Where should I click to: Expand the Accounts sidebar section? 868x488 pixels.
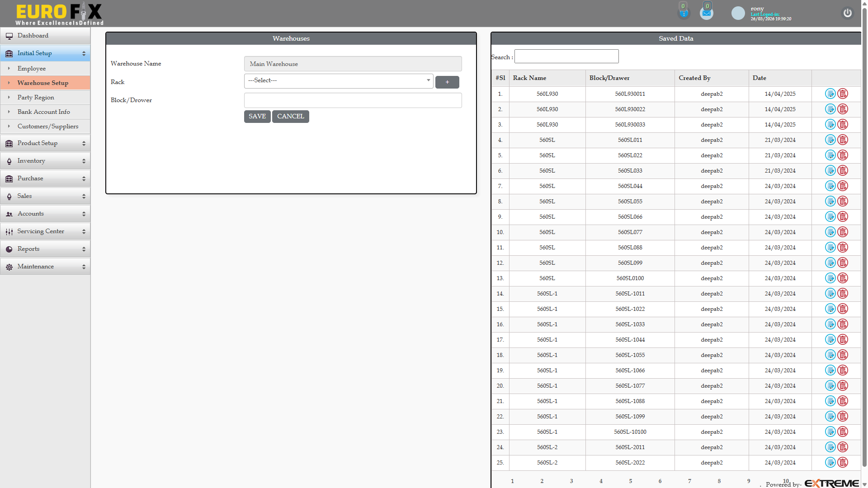click(x=31, y=213)
